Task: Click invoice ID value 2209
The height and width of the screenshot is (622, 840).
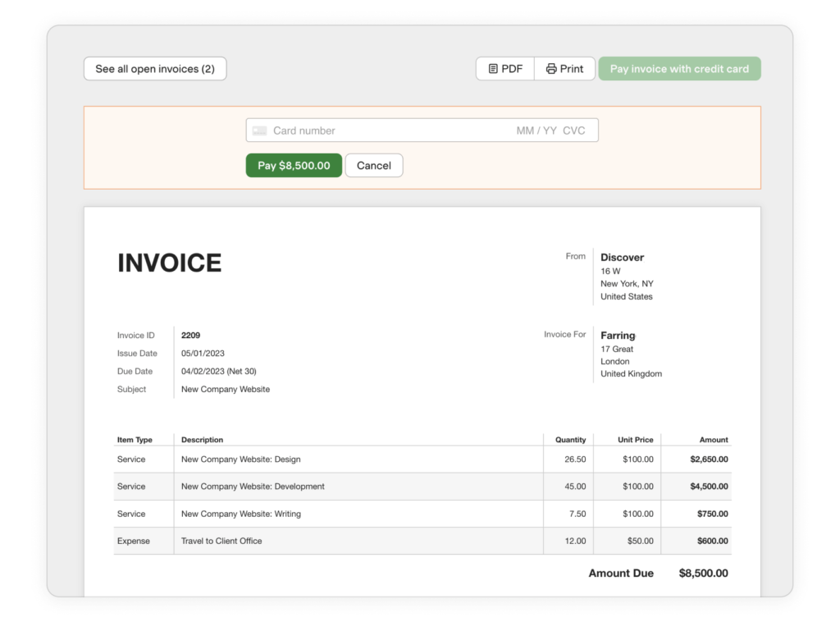Action: pyautogui.click(x=190, y=336)
